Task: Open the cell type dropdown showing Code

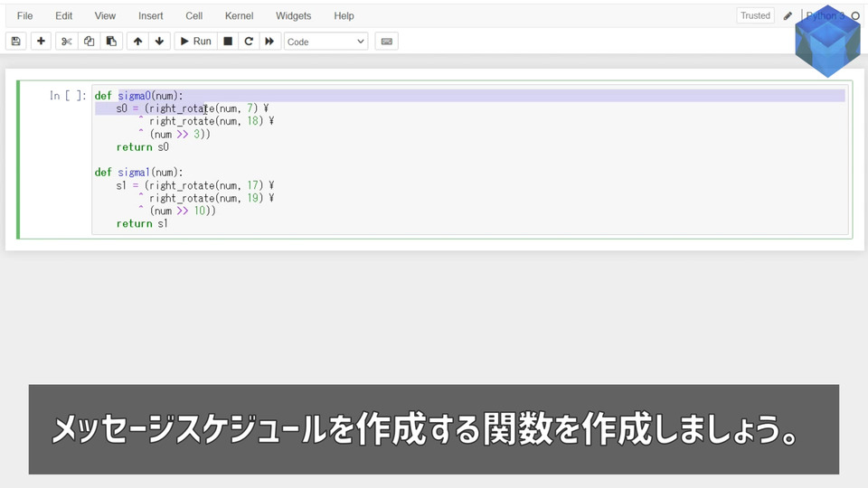Action: tap(326, 42)
